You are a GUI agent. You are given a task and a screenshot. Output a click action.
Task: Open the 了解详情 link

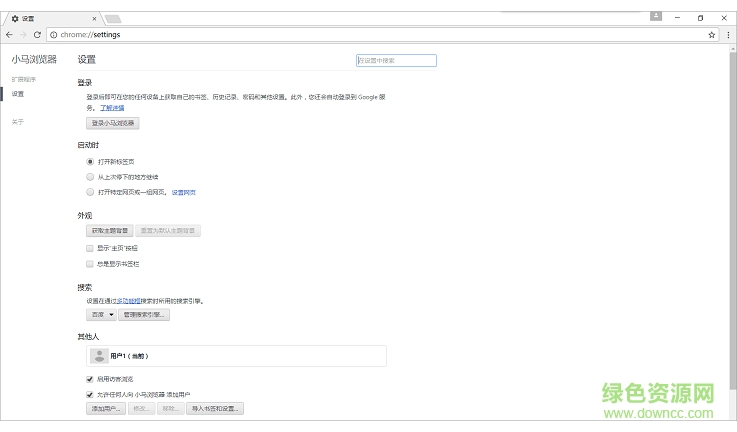(x=112, y=108)
